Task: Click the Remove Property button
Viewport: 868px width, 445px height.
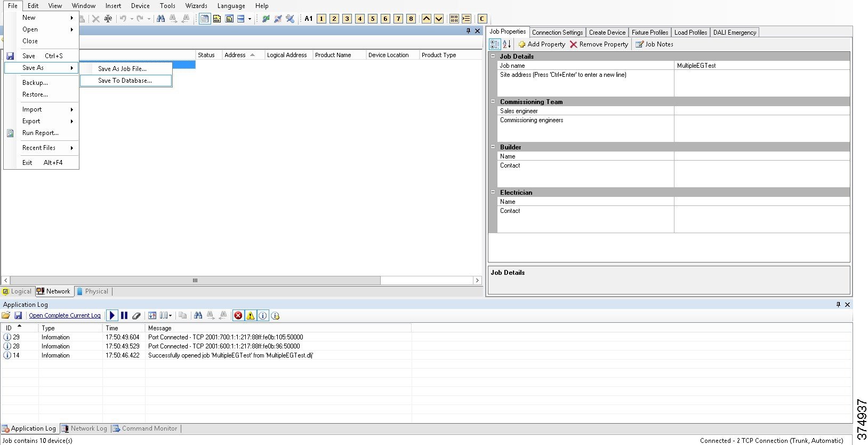Action: (599, 44)
